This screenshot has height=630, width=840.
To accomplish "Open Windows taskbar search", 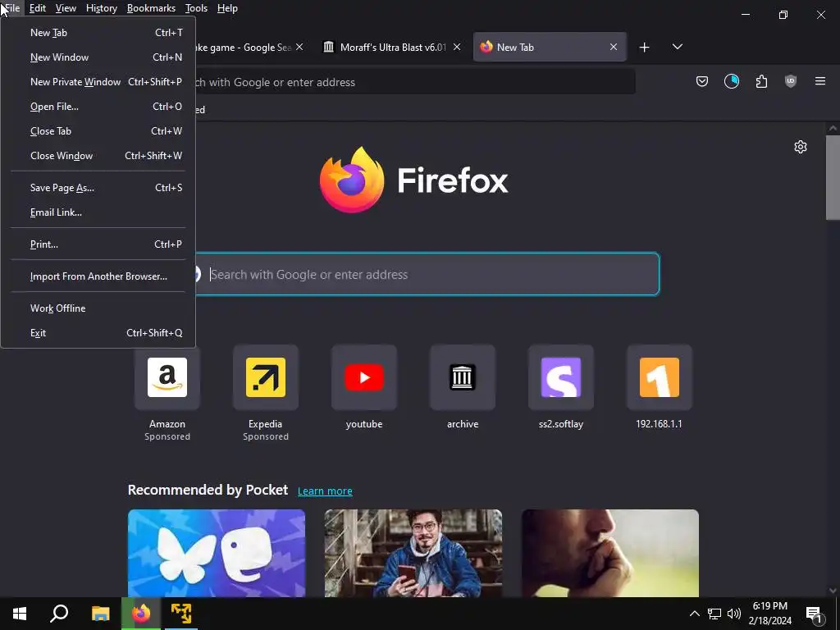I will point(59,614).
